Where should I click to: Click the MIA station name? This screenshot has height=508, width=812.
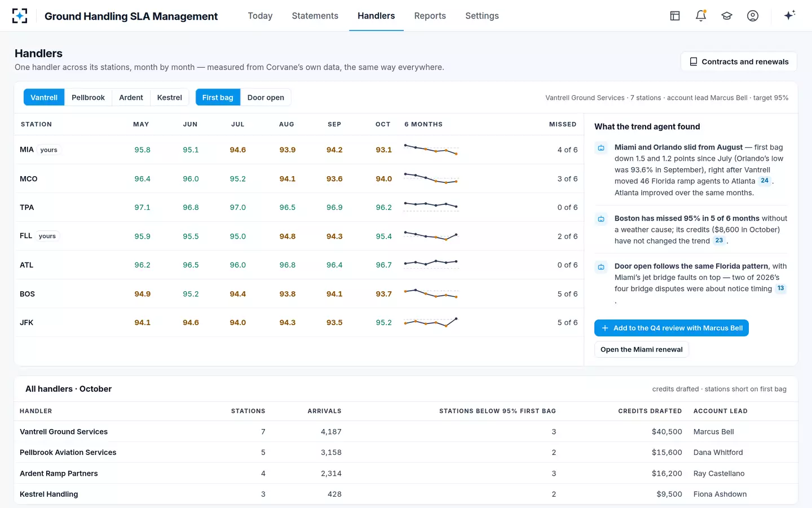pyautogui.click(x=27, y=150)
